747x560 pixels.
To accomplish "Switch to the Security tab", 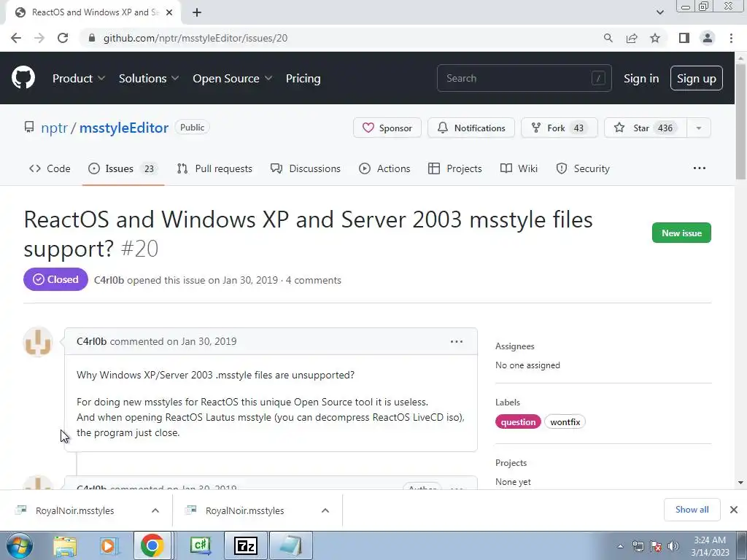I will point(583,168).
